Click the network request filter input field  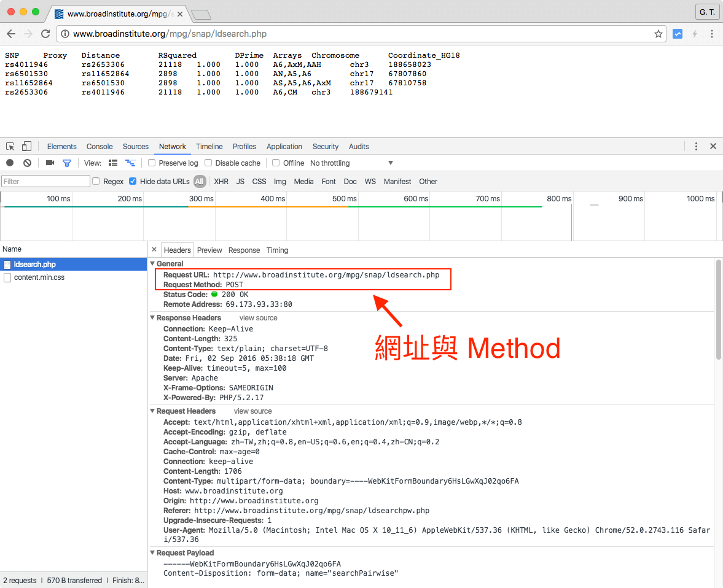[x=45, y=181]
